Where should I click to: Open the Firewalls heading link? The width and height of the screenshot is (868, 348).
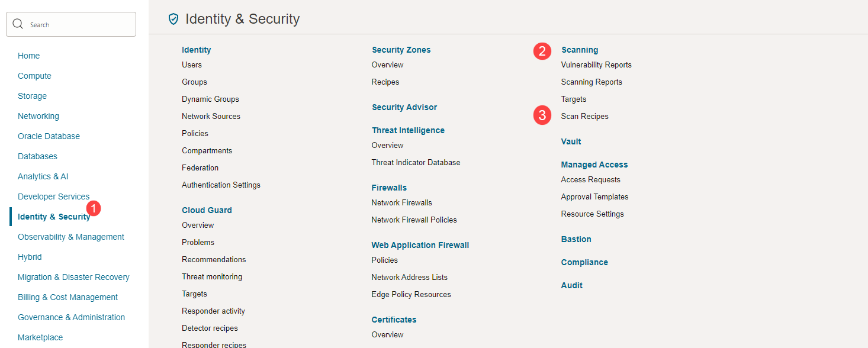(389, 188)
